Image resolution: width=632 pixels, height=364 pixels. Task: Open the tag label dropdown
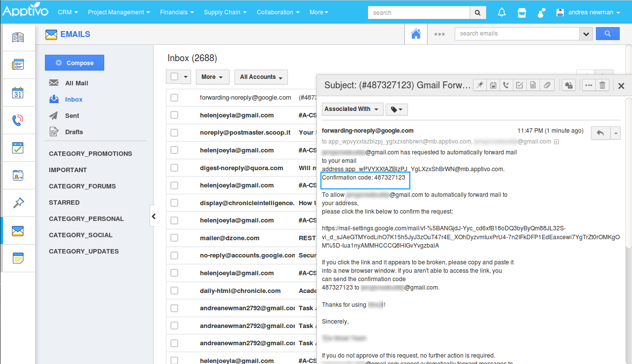[396, 109]
